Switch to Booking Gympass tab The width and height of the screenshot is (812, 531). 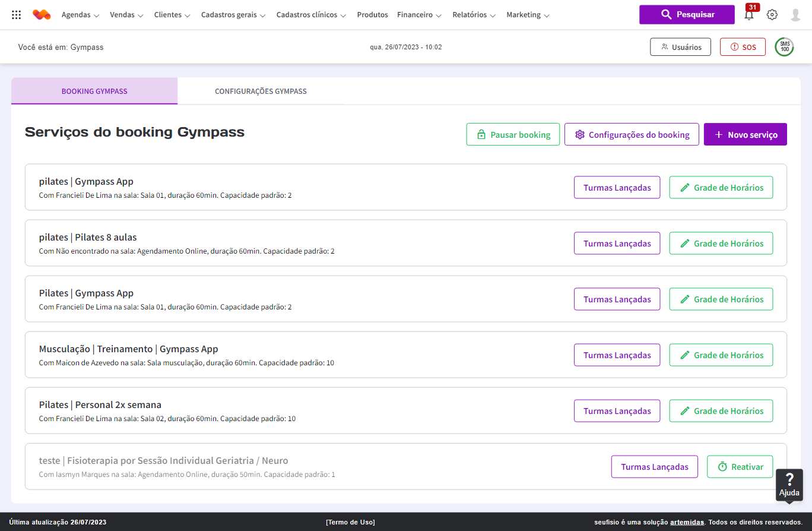click(x=94, y=91)
